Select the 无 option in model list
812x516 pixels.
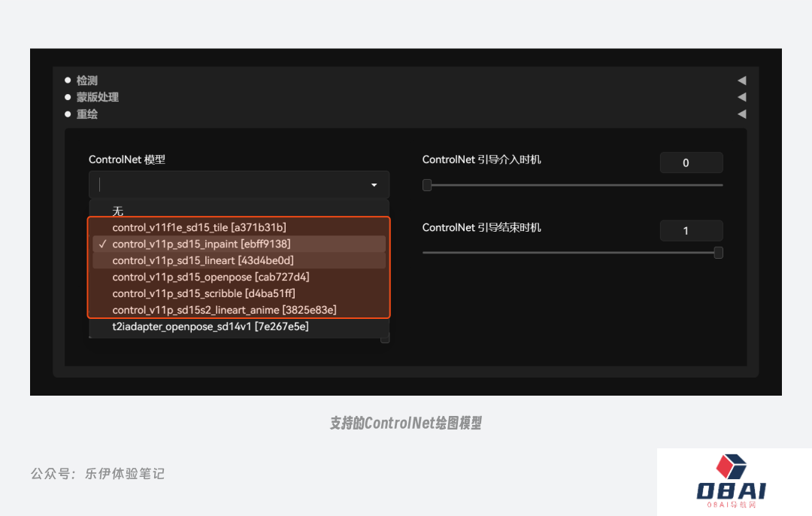[118, 211]
